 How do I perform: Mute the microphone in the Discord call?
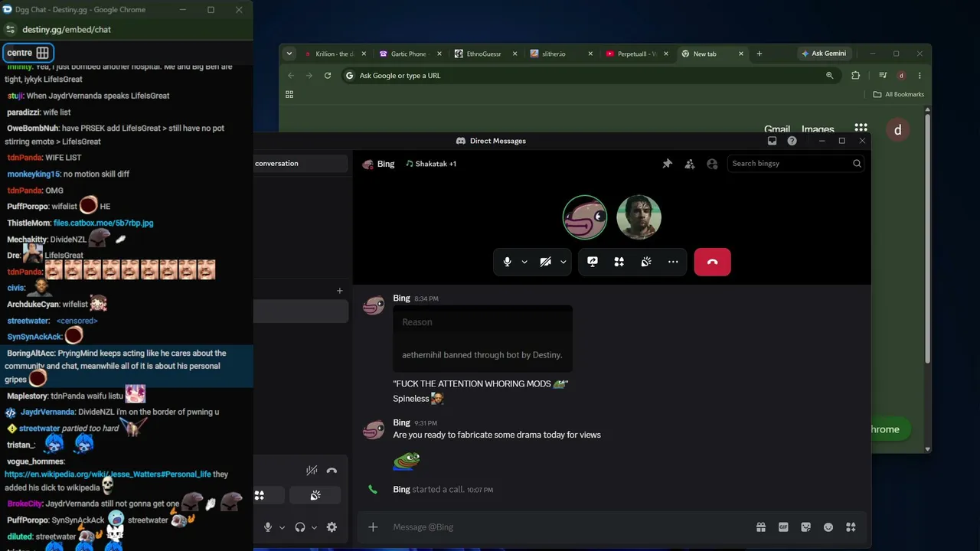(507, 262)
